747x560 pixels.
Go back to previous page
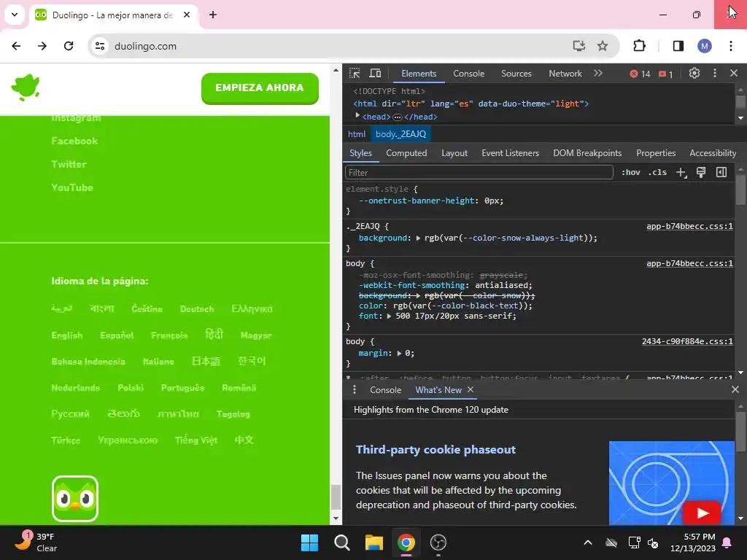[x=16, y=46]
